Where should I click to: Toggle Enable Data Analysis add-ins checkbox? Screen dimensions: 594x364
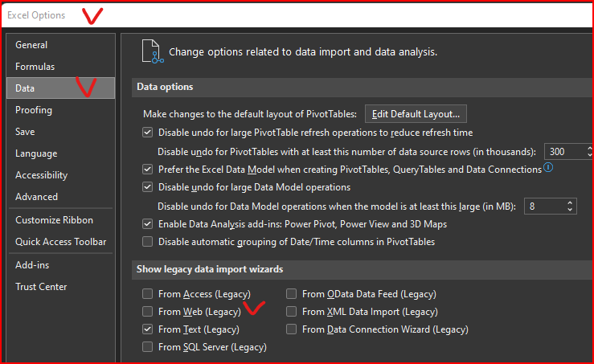click(x=147, y=224)
